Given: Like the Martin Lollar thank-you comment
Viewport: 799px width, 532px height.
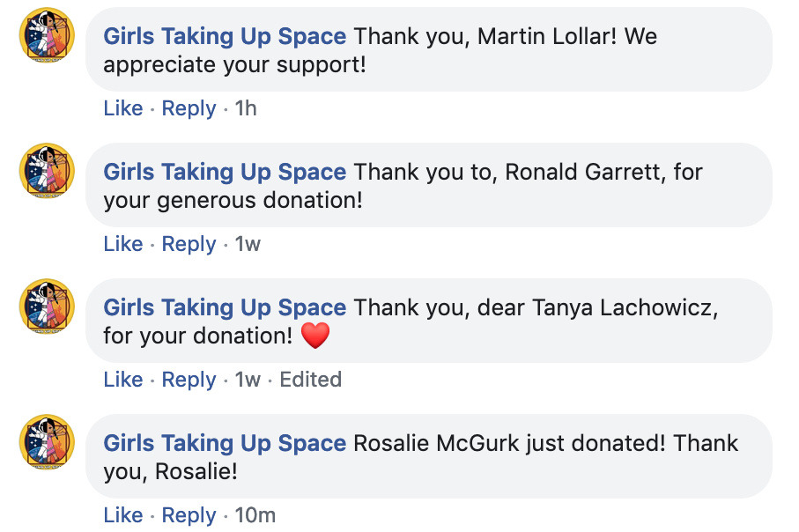Looking at the screenshot, I should [122, 108].
